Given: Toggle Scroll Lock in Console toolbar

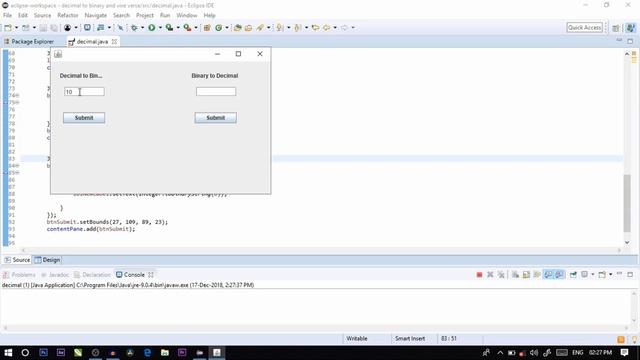Looking at the screenshot, I should point(526,275).
